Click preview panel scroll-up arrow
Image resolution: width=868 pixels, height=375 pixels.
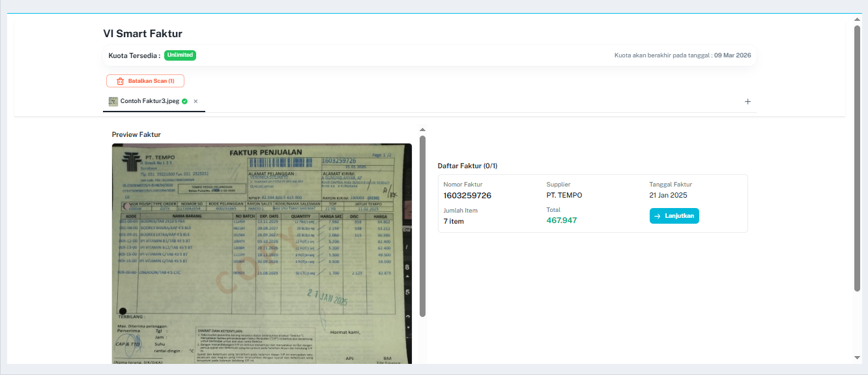422,130
